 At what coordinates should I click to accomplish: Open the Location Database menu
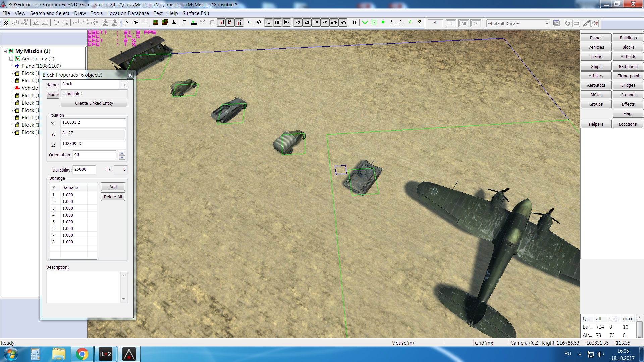coord(128,13)
